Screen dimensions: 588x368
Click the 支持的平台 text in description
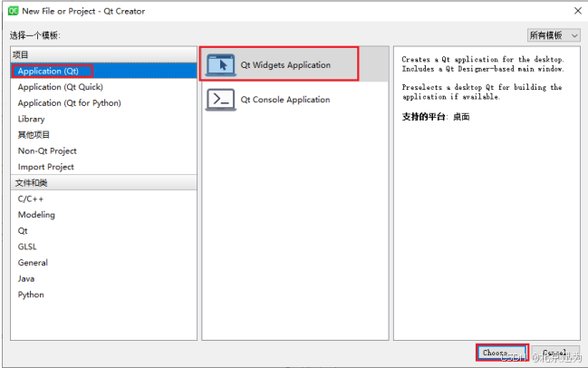(423, 117)
